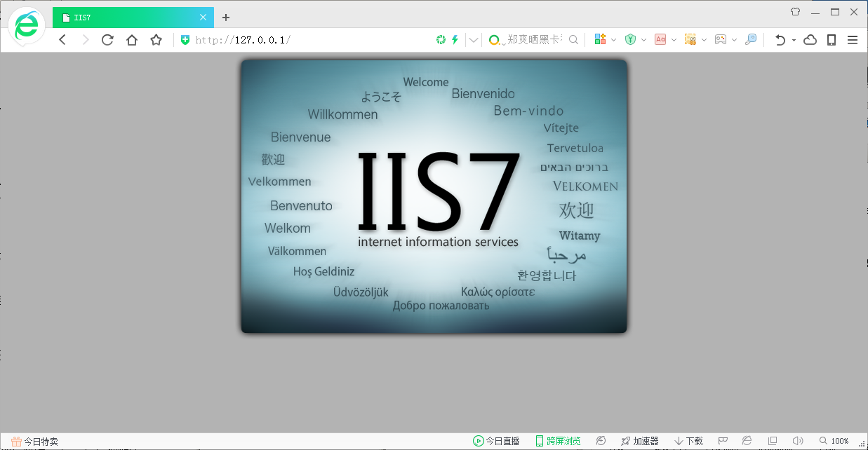Click the IIS7 welcome image
This screenshot has height=450, width=868.
pos(434,196)
